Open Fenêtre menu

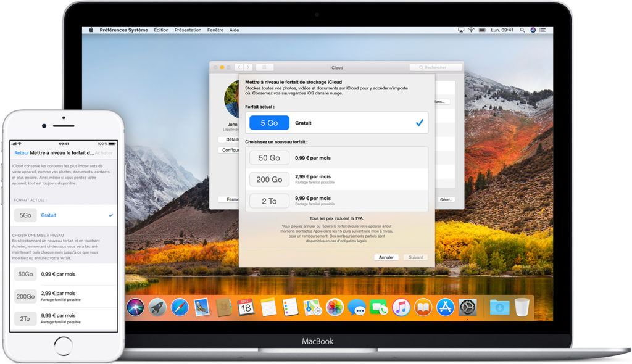215,30
